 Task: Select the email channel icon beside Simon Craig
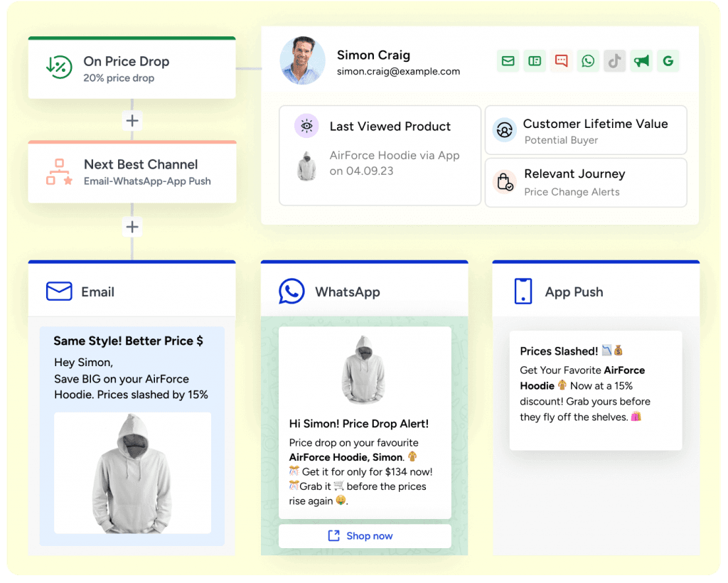tap(508, 61)
